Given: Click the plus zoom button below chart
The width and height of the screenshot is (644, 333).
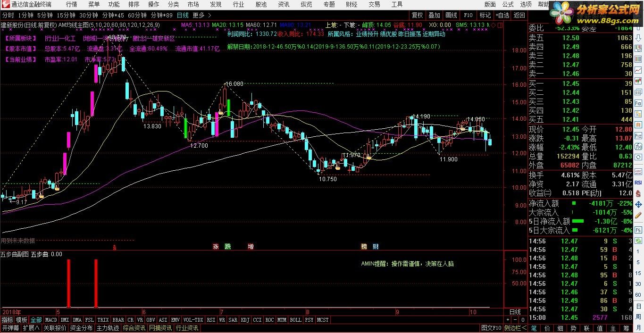Looking at the screenshot, I should (x=508, y=319).
